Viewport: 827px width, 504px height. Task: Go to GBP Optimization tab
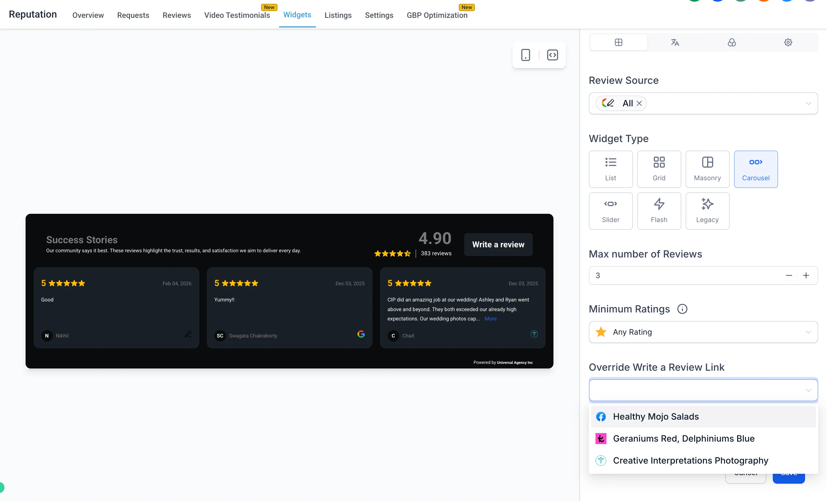click(437, 15)
